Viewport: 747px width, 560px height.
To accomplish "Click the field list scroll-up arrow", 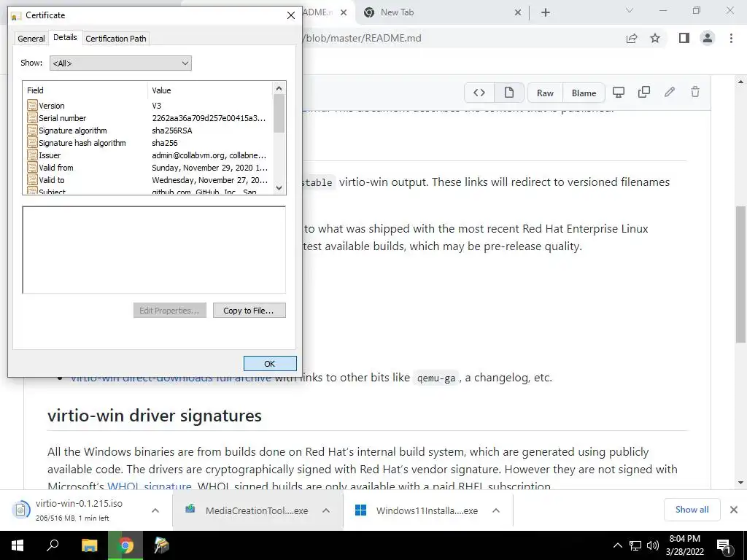I will 279,88.
